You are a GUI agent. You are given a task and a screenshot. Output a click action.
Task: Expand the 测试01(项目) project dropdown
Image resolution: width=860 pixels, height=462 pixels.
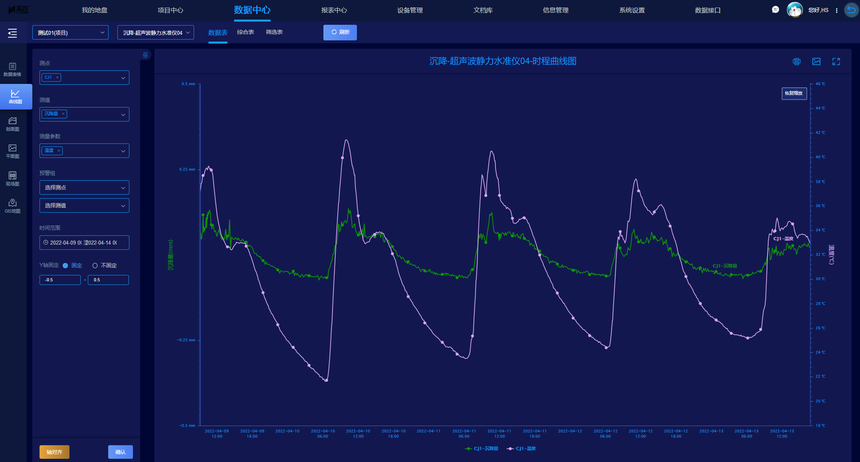(x=71, y=32)
